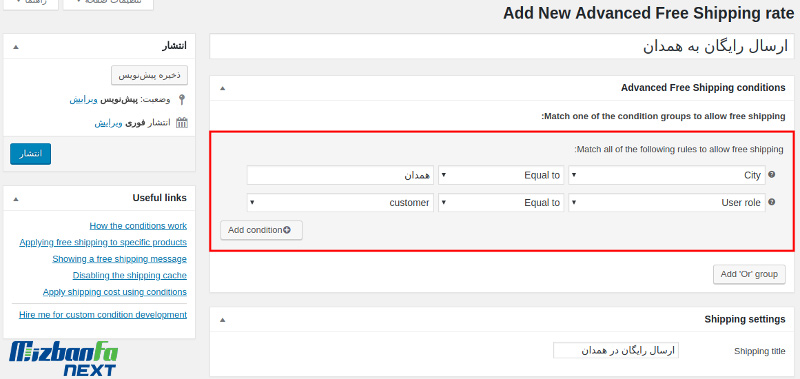Open the User role condition dropdown

tap(667, 203)
